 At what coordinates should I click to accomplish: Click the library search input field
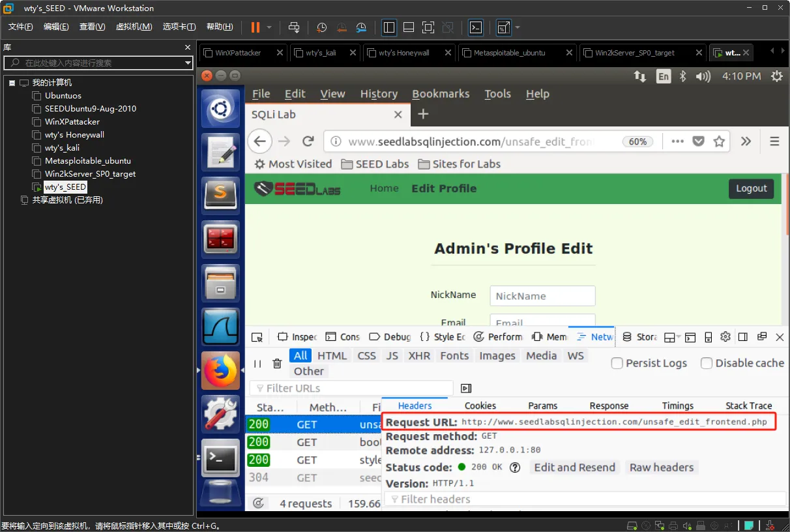point(98,63)
